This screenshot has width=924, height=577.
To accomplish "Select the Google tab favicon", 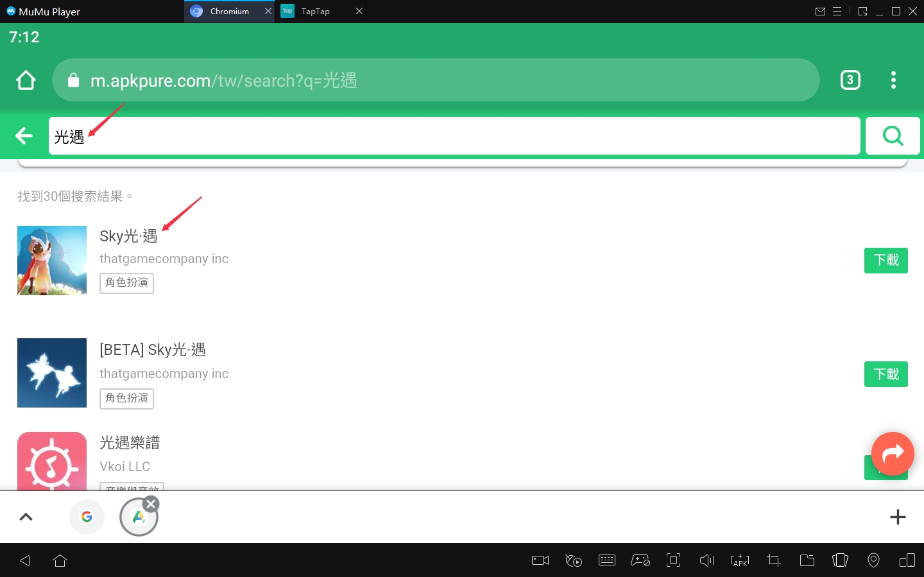I will [x=87, y=517].
